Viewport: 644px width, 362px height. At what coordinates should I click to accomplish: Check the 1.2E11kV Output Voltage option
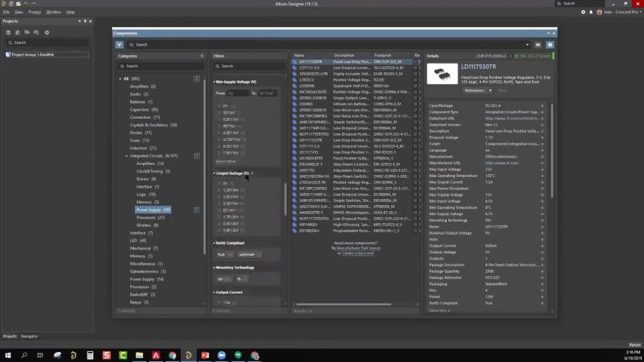219,190
